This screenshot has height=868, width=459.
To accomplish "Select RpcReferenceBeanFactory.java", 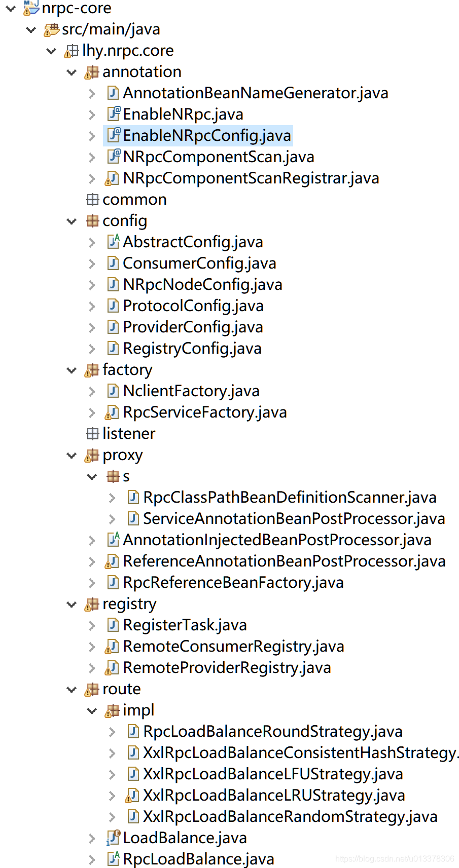I will point(233,583).
